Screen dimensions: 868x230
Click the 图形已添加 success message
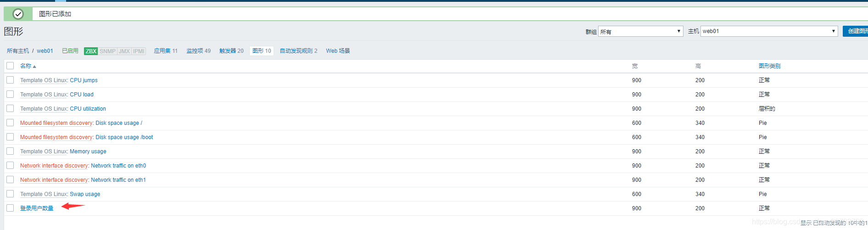[55, 14]
